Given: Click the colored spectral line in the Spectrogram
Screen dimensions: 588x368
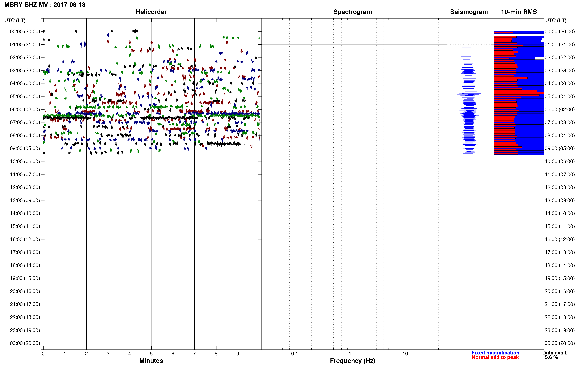Looking at the screenshot, I should tap(352, 118).
